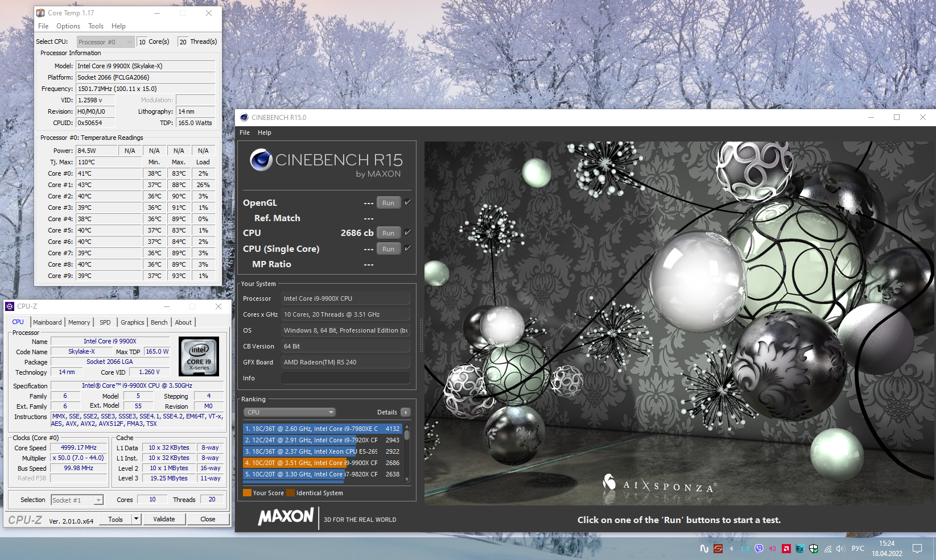
Task: Open the File menu in Core Temp
Action: click(43, 26)
